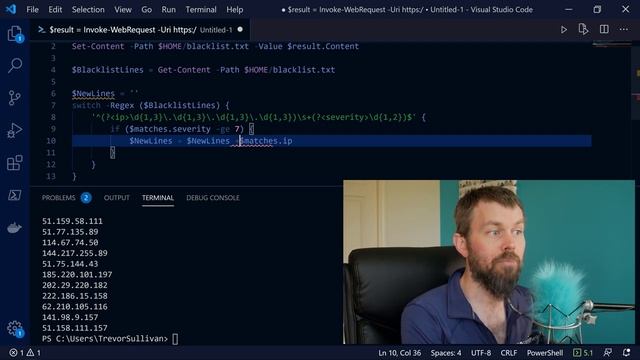Switch to the Terminal panel tab
The image size is (640, 360).
point(158,198)
